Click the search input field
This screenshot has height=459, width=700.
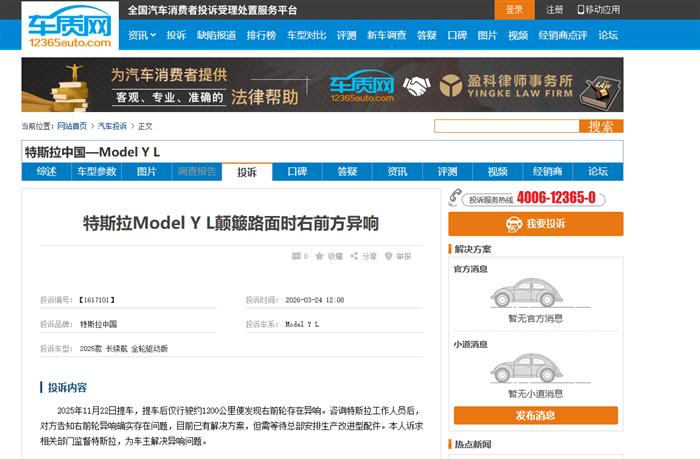pyautogui.click(x=506, y=127)
